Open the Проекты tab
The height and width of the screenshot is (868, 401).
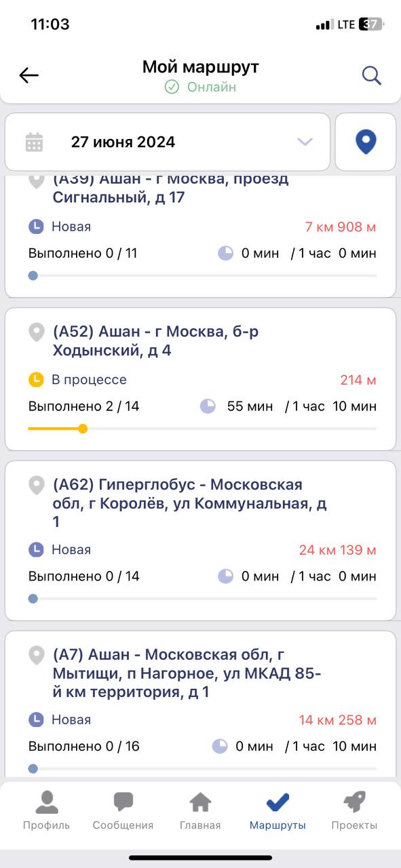(354, 810)
